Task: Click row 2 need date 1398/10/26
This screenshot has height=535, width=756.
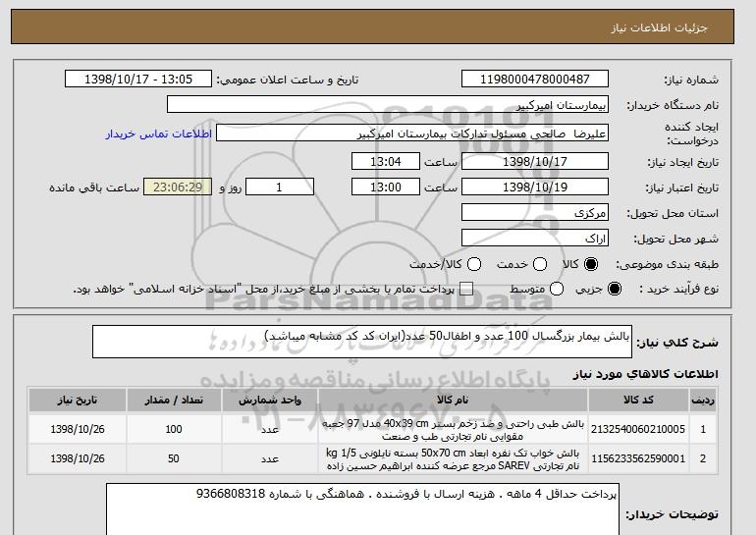Action: [78, 458]
